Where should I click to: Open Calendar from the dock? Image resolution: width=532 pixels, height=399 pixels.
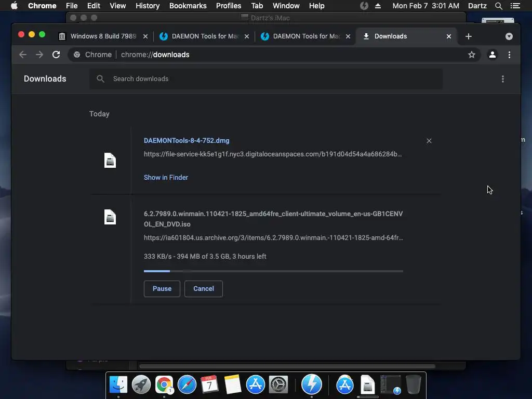(x=209, y=384)
